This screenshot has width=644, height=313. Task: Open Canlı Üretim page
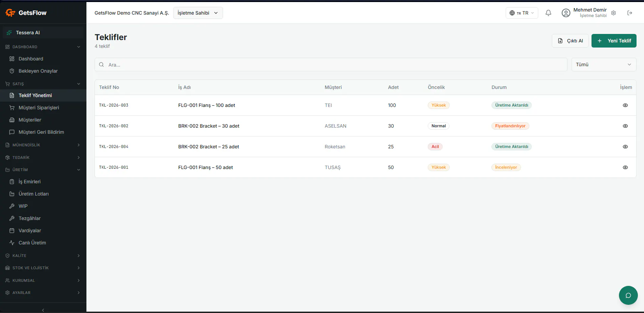coord(43,243)
